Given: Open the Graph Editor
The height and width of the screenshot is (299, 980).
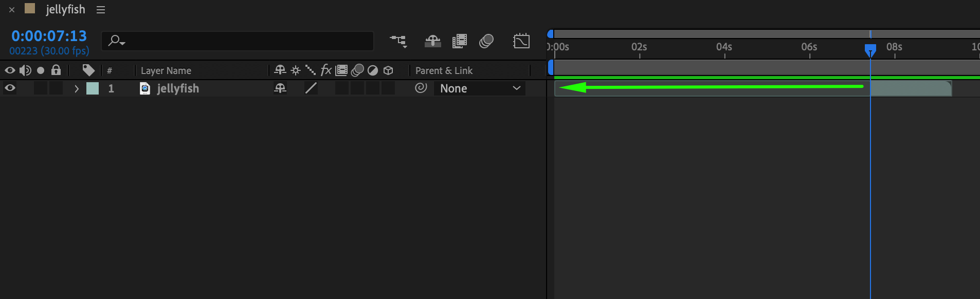Looking at the screenshot, I should point(521,41).
